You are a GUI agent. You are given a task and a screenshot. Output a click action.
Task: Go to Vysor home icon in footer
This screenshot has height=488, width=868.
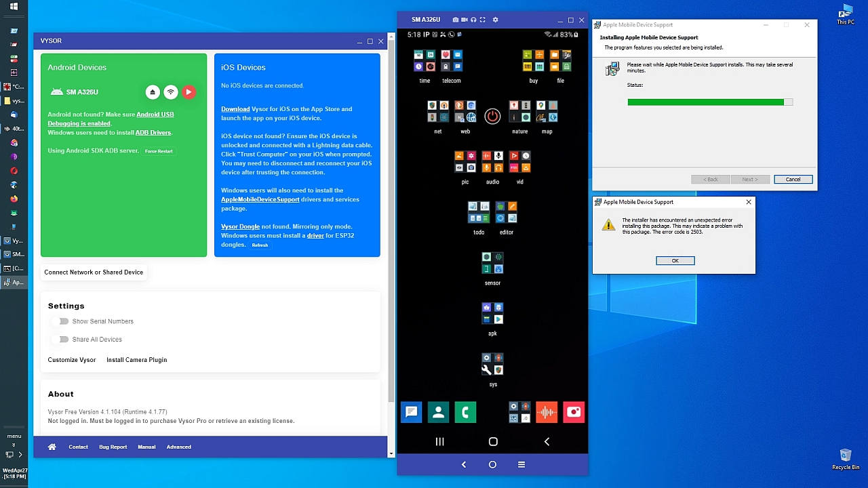[52, 447]
